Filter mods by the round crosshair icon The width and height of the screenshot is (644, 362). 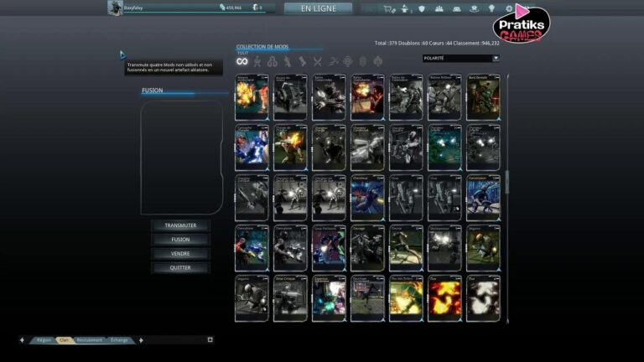point(348,61)
